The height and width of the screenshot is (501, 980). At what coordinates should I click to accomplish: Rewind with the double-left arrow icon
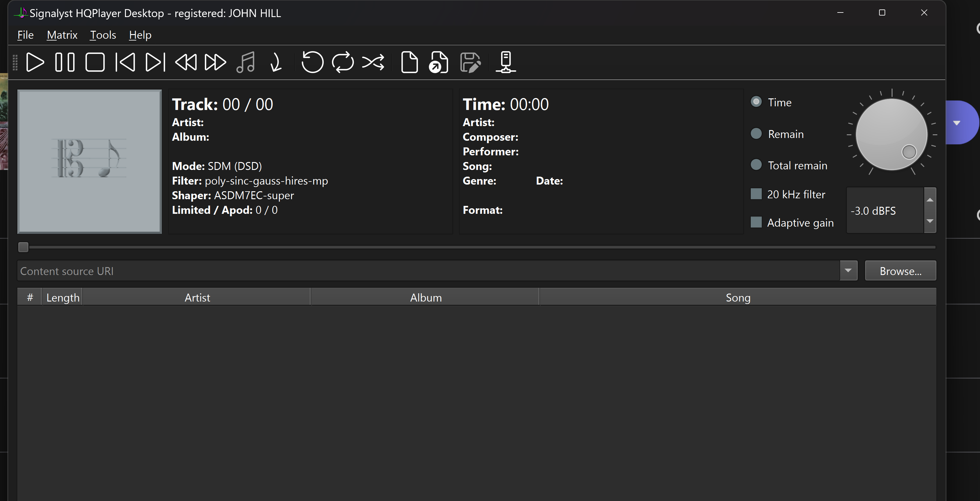(x=186, y=62)
